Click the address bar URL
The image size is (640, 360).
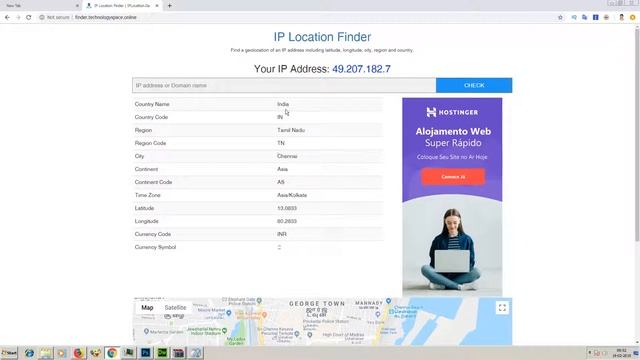[x=106, y=17]
